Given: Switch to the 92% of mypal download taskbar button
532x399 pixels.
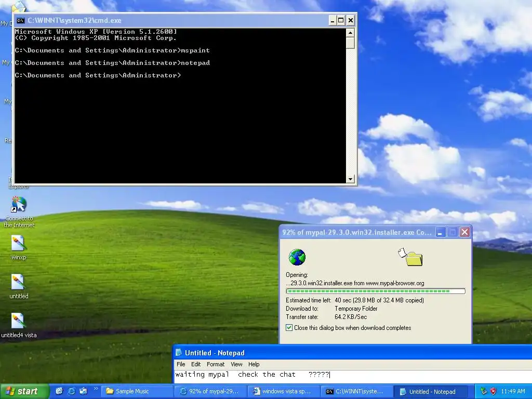Looking at the screenshot, I should (210, 391).
